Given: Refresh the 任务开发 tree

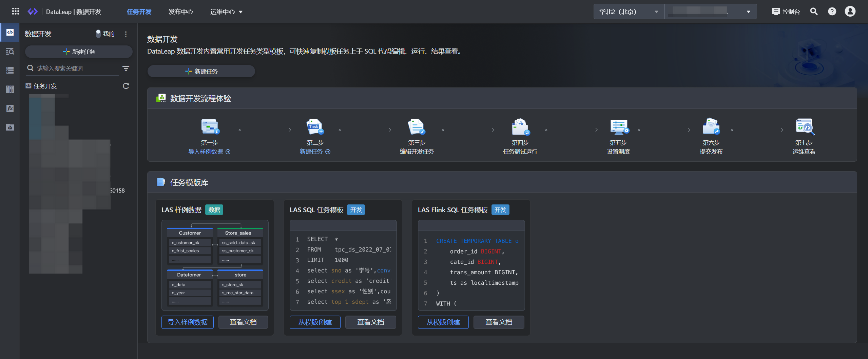Looking at the screenshot, I should coord(126,86).
